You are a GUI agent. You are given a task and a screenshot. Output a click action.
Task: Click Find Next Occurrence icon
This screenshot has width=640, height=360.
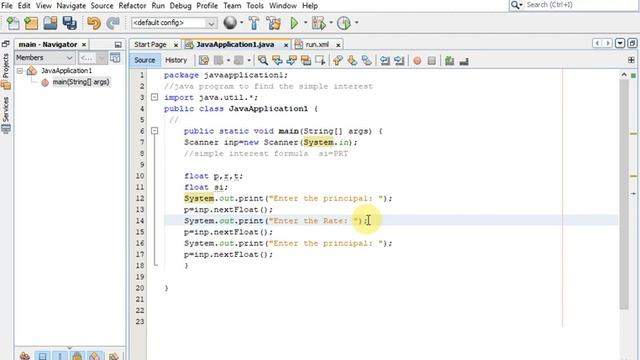[x=291, y=60]
